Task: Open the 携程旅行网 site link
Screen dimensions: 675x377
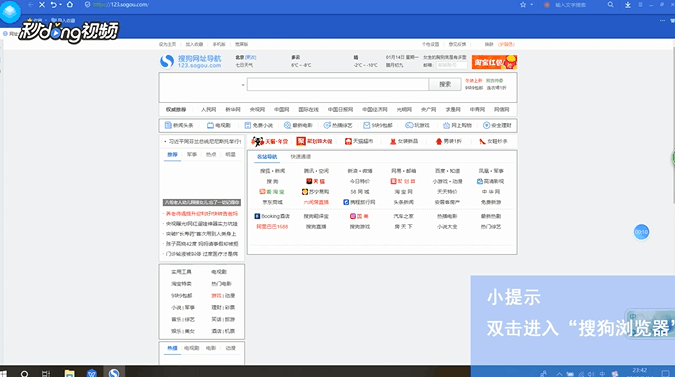Action: click(359, 202)
